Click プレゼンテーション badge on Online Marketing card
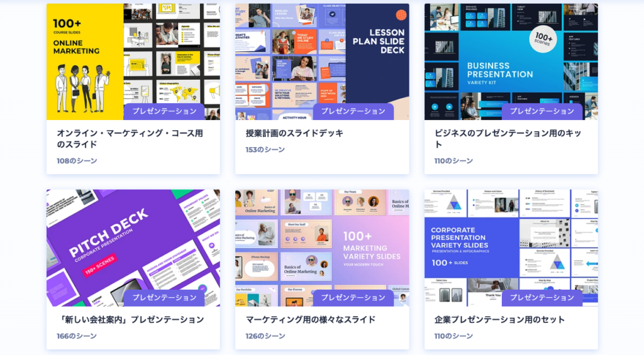644x355 pixels. pyautogui.click(x=164, y=111)
